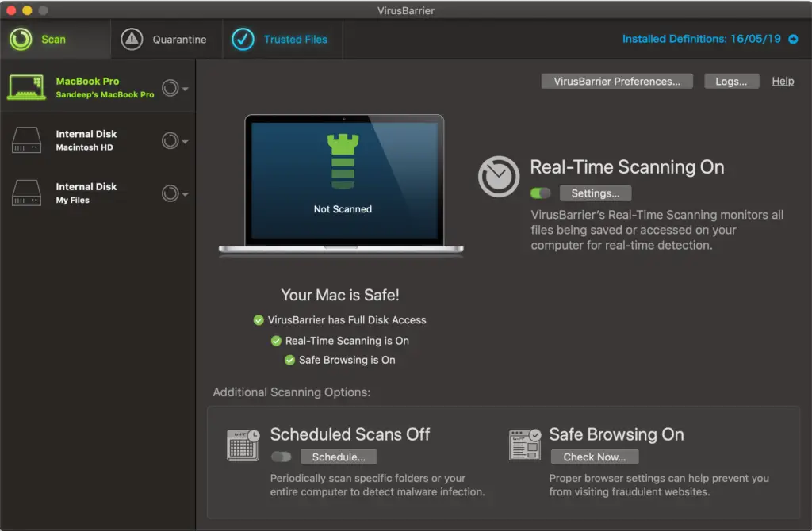The height and width of the screenshot is (531, 812).
Task: Click the Quarantine warning triangle icon
Action: click(x=132, y=40)
